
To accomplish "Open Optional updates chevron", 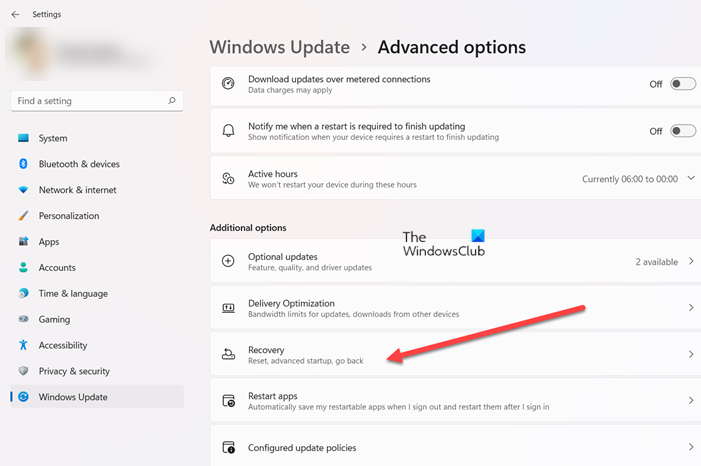I will click(x=690, y=261).
